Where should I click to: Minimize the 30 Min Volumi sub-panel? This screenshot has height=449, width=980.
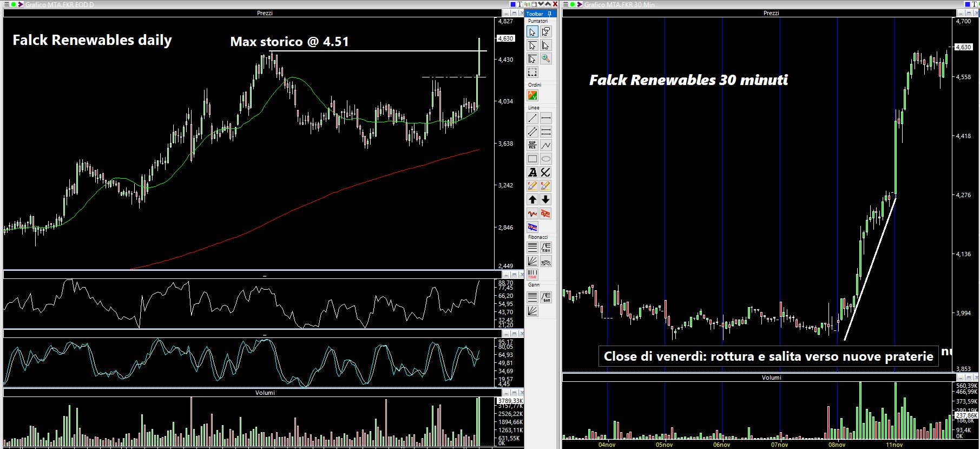click(x=961, y=378)
